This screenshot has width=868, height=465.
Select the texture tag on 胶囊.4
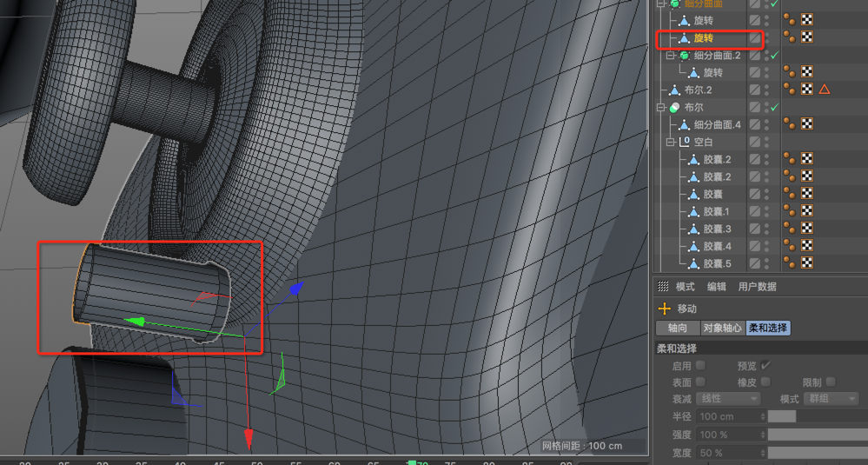807,246
